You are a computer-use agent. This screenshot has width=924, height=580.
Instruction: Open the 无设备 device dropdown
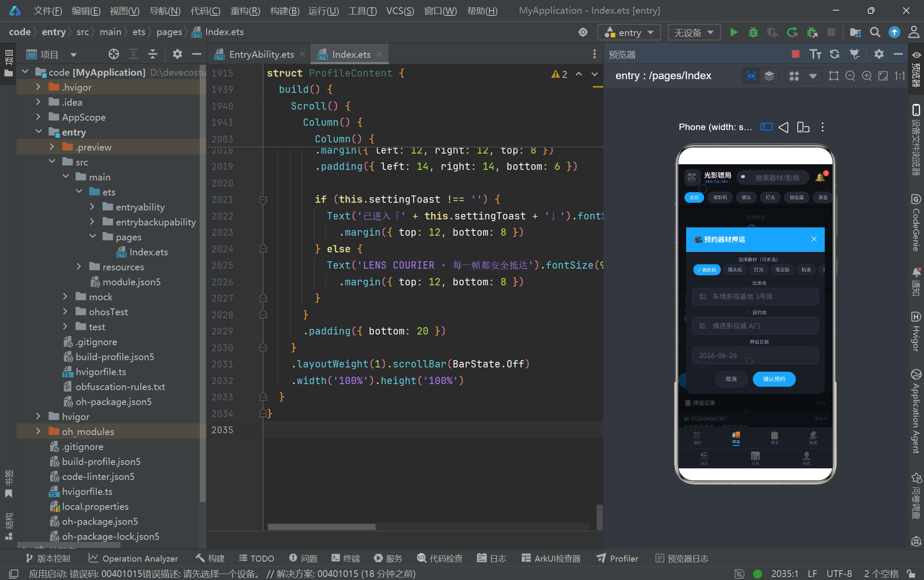pyautogui.click(x=694, y=33)
